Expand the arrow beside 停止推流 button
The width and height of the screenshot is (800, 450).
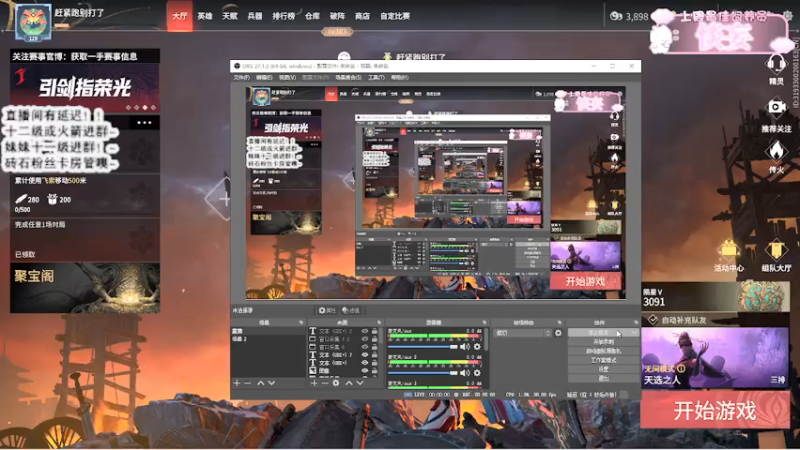pos(634,333)
